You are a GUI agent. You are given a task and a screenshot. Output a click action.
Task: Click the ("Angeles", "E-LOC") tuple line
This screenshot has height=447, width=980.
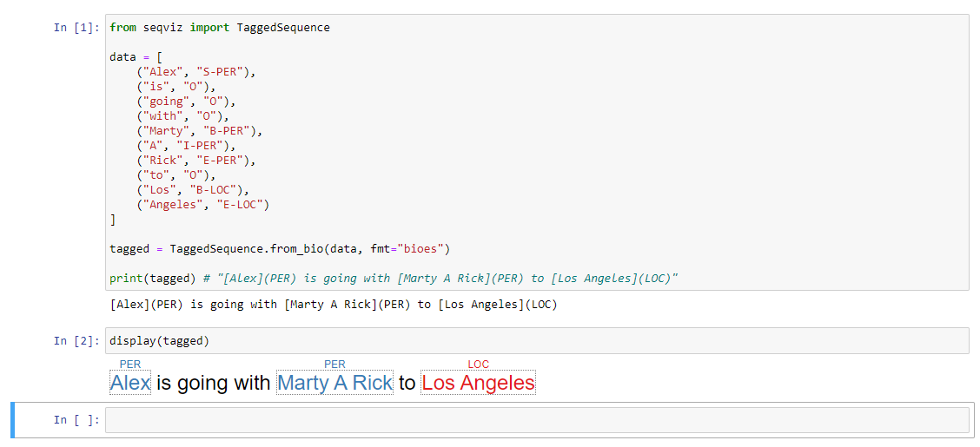click(204, 205)
